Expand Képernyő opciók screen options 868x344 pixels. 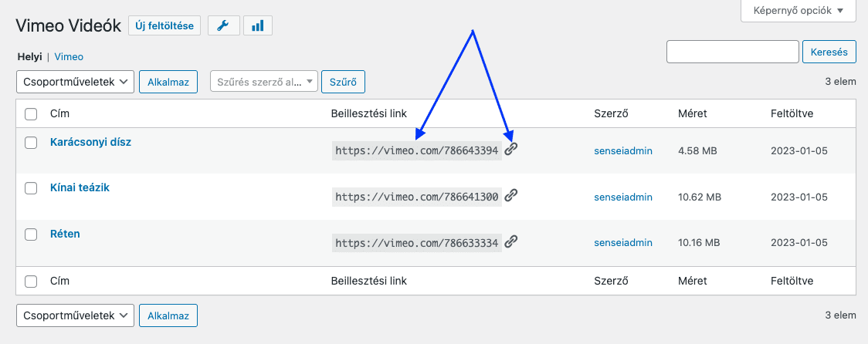[x=798, y=11]
